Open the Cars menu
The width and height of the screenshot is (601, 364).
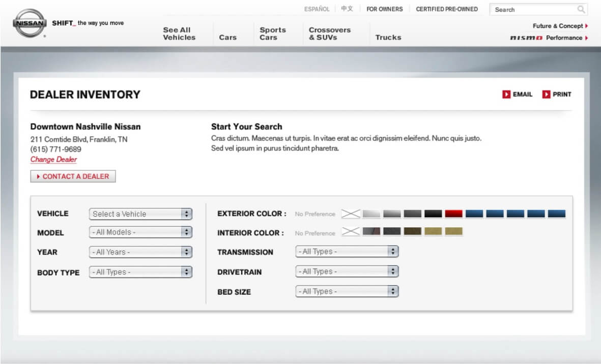point(227,37)
